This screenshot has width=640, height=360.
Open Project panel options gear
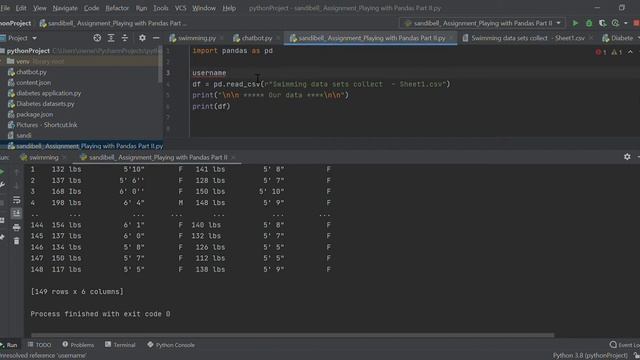[x=142, y=38]
